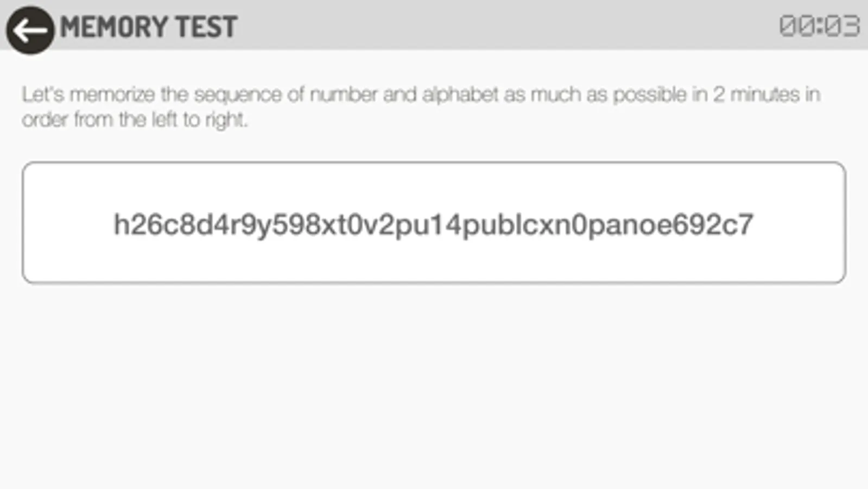This screenshot has height=489, width=868.
Task: Click the gray header bar's empty center
Action: [489, 24]
